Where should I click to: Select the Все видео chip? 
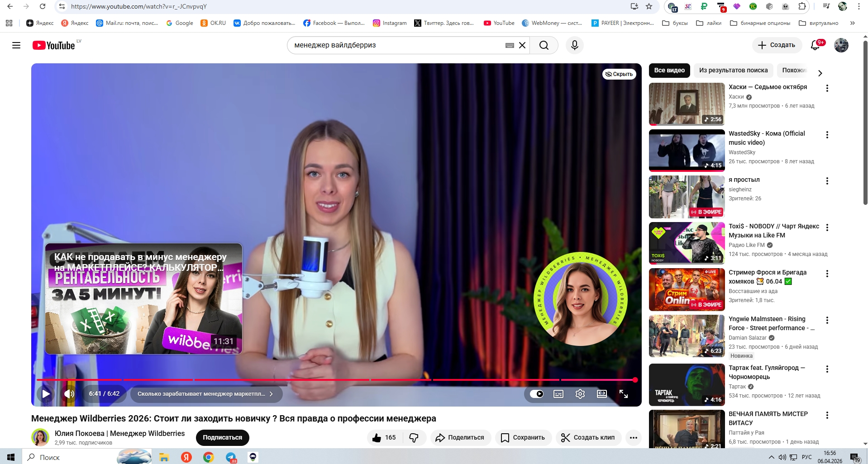669,70
